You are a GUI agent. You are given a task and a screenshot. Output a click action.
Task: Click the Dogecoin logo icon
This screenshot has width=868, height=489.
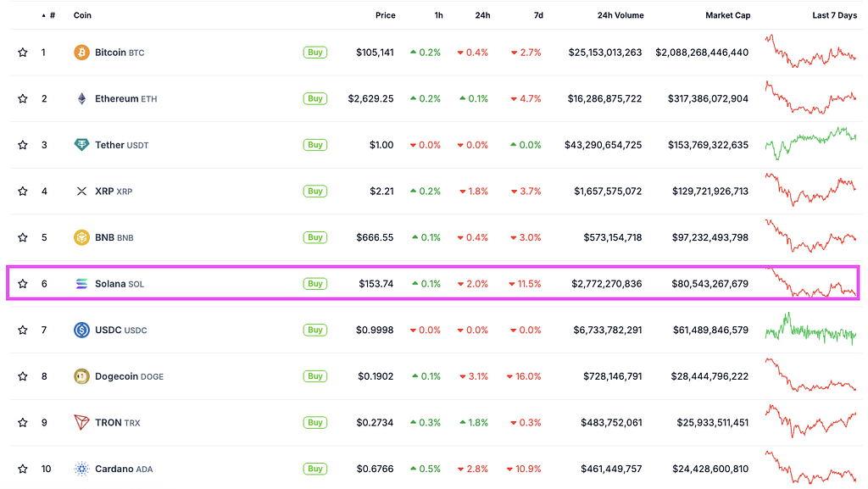coord(81,376)
